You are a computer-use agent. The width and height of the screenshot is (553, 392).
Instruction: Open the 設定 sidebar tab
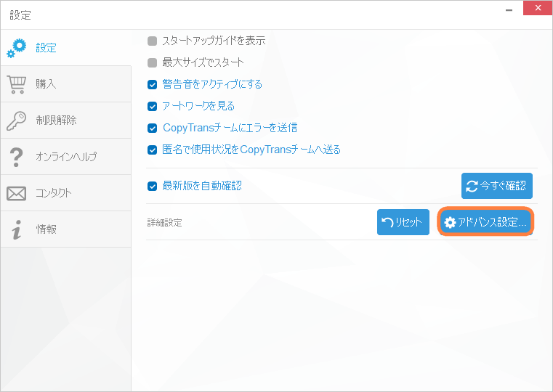(x=66, y=48)
